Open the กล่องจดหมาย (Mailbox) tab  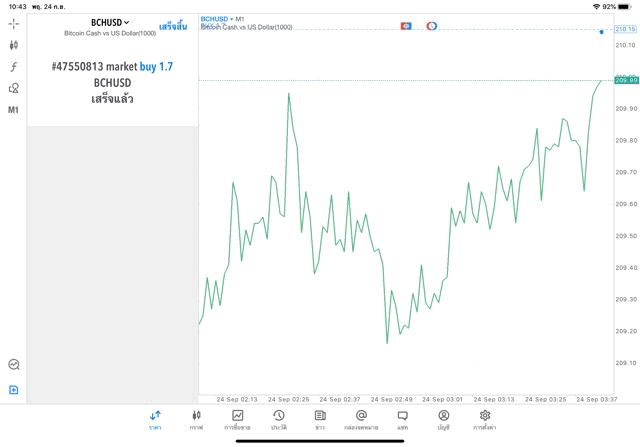pos(361,419)
